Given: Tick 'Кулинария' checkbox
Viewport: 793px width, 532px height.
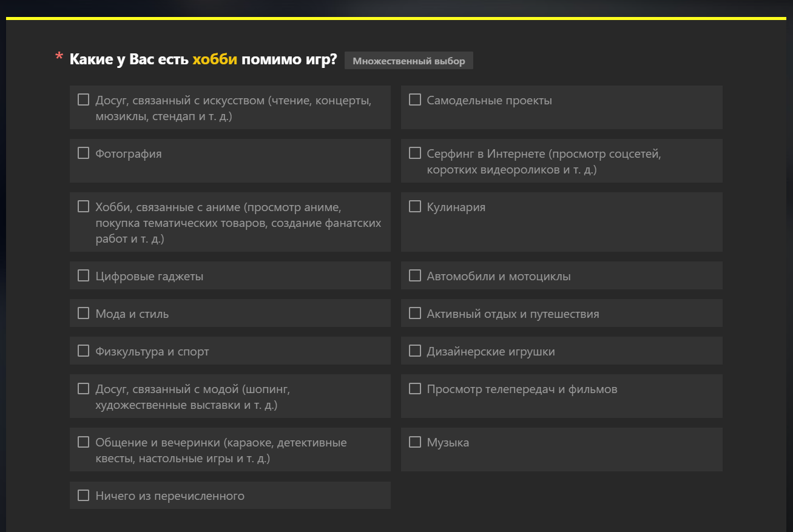Looking at the screenshot, I should coord(415,207).
